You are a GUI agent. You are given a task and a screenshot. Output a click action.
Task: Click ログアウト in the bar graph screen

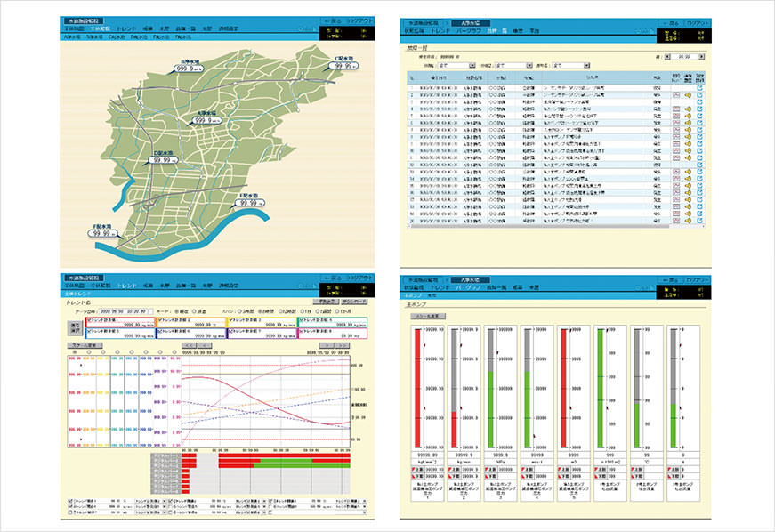[698, 280]
